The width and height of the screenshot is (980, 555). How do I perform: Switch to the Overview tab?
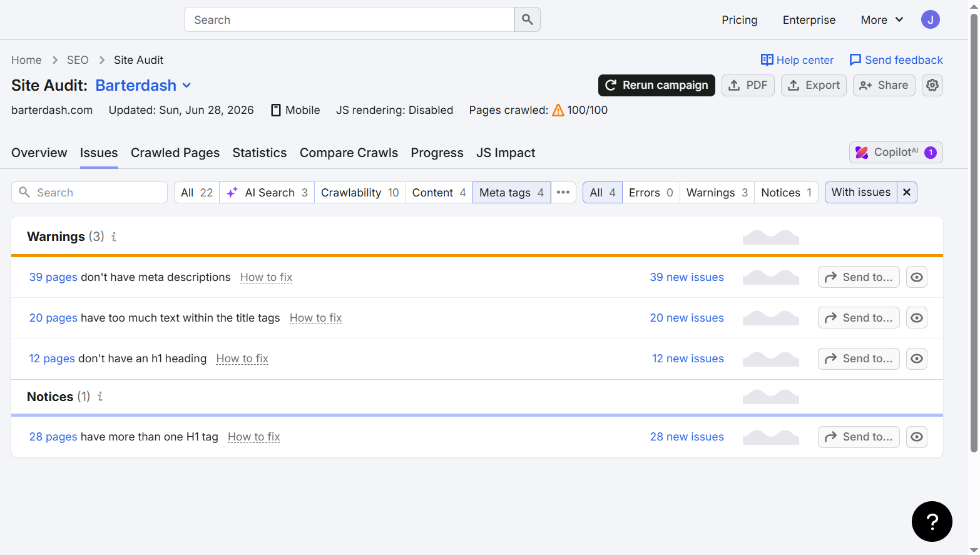point(39,153)
